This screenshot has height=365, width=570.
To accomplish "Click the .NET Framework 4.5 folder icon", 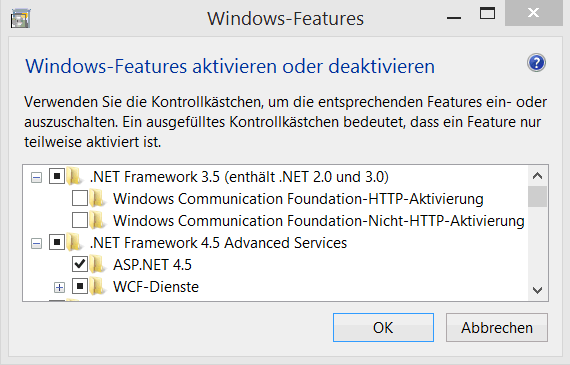I will point(75,242).
